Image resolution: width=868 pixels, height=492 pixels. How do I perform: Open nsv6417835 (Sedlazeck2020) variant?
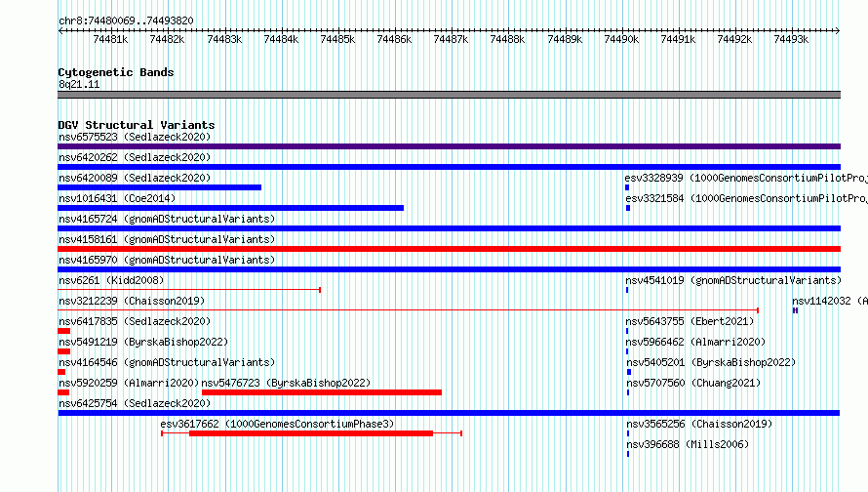[x=135, y=321]
